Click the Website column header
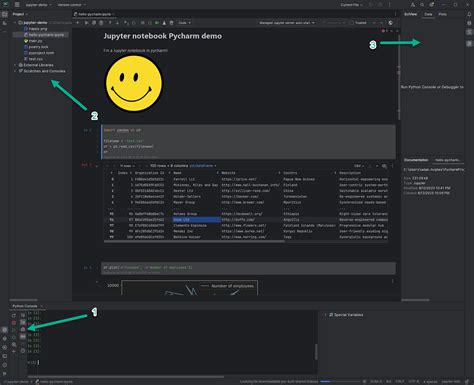Screen dimensions: 474x385 (229, 173)
